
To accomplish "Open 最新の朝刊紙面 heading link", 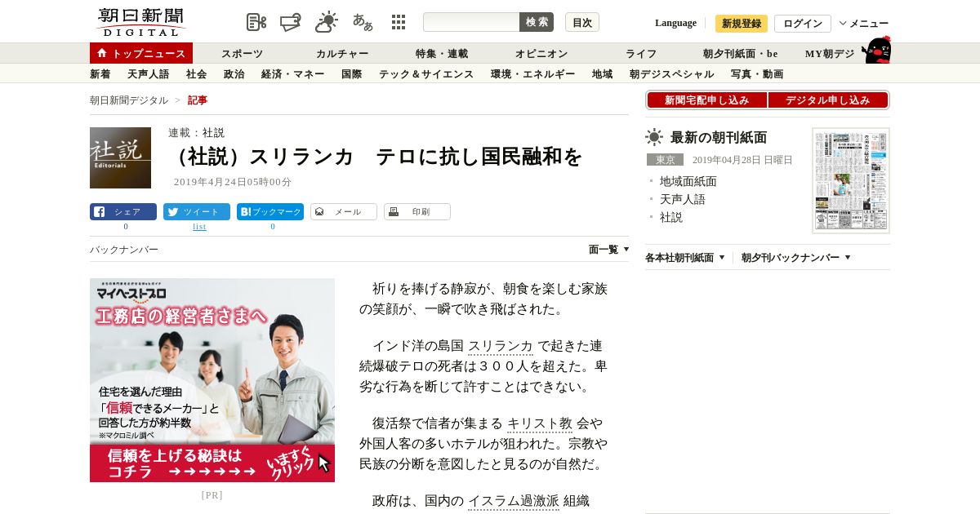I will pos(719,137).
